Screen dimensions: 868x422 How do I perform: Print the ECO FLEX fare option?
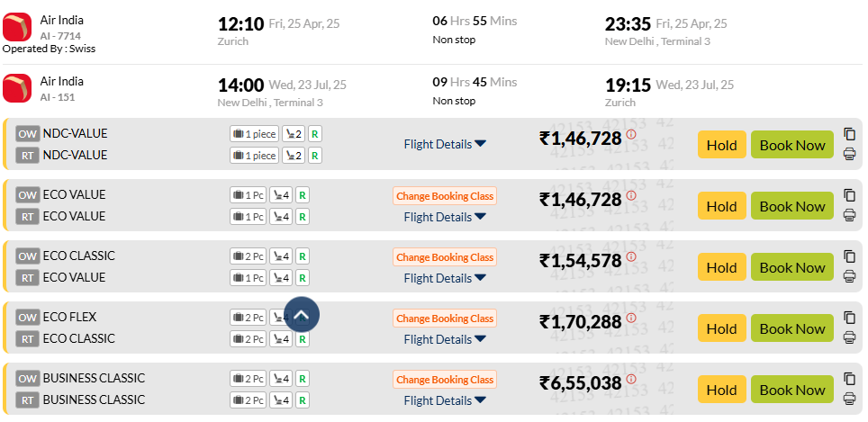pos(849,337)
